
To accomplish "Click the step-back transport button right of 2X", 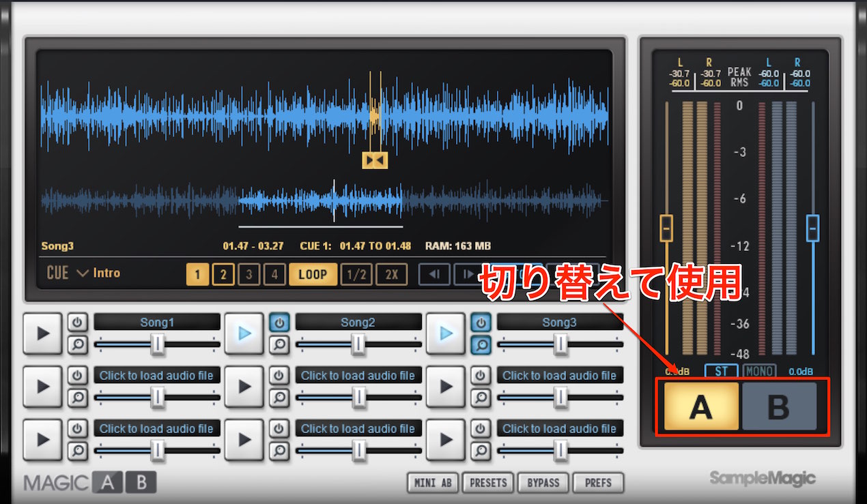I will (434, 275).
